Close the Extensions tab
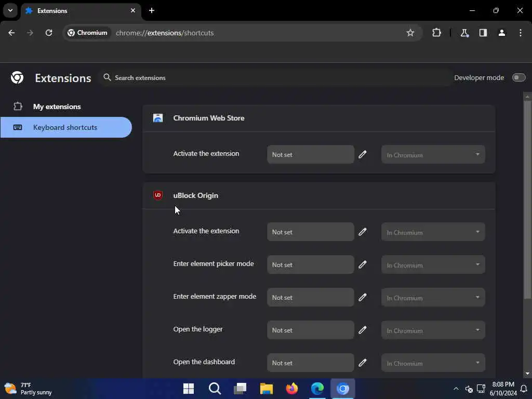 tap(133, 10)
